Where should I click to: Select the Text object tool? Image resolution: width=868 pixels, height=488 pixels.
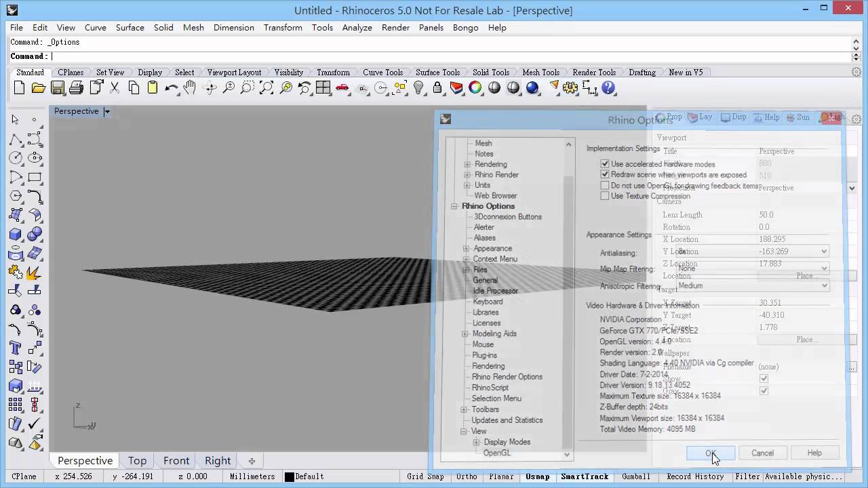pos(16,348)
